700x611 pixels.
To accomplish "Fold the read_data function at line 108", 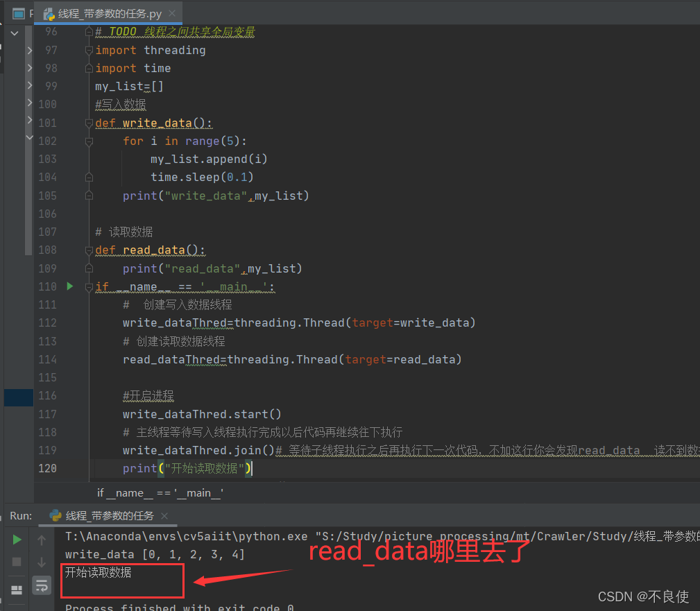I will pyautogui.click(x=89, y=250).
